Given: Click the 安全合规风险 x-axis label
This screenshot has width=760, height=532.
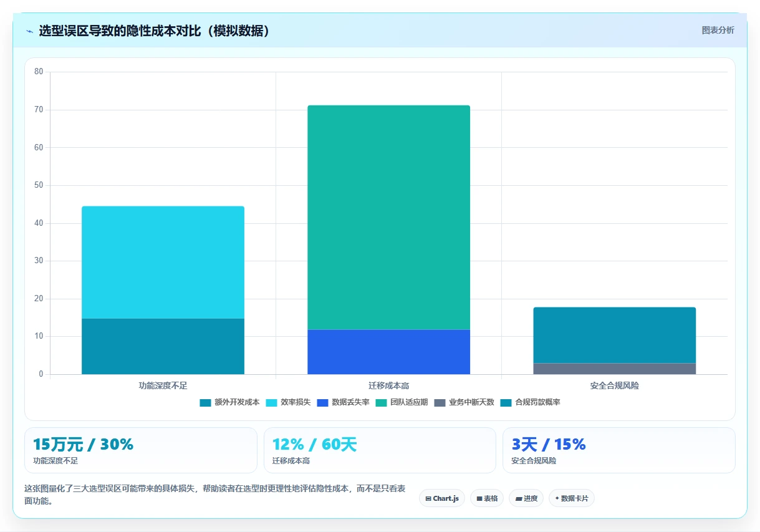Looking at the screenshot, I should pos(614,385).
